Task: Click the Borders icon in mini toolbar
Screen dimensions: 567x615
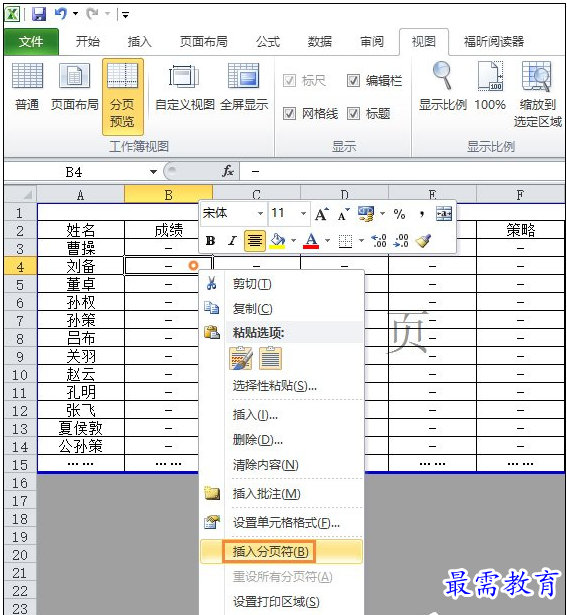Action: (345, 241)
